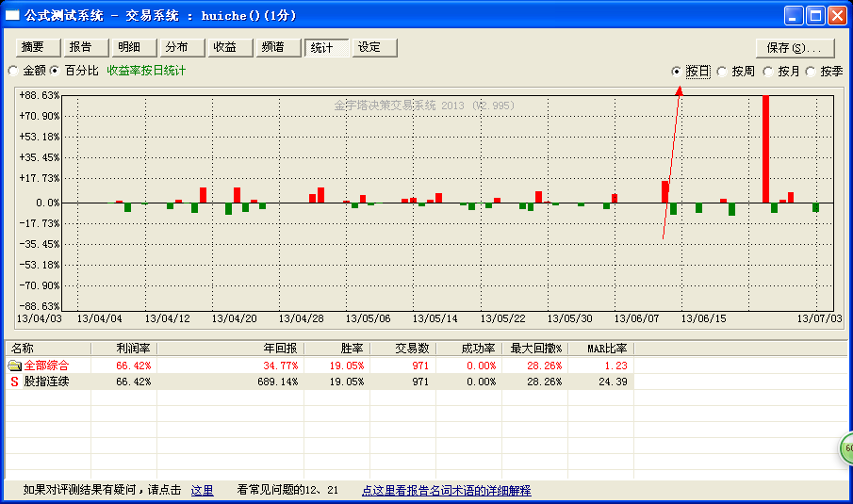Switch to 按季 quarterly statistics
853x504 pixels.
coord(811,72)
